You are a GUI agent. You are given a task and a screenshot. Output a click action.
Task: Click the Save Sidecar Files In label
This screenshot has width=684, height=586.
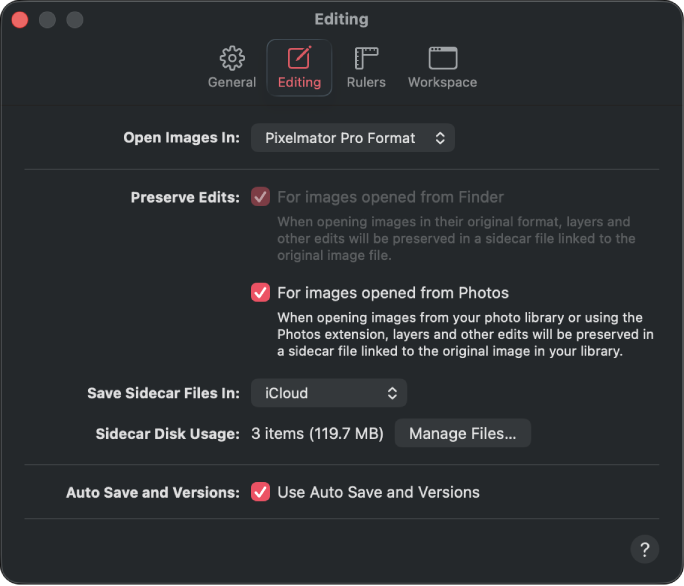(x=163, y=393)
